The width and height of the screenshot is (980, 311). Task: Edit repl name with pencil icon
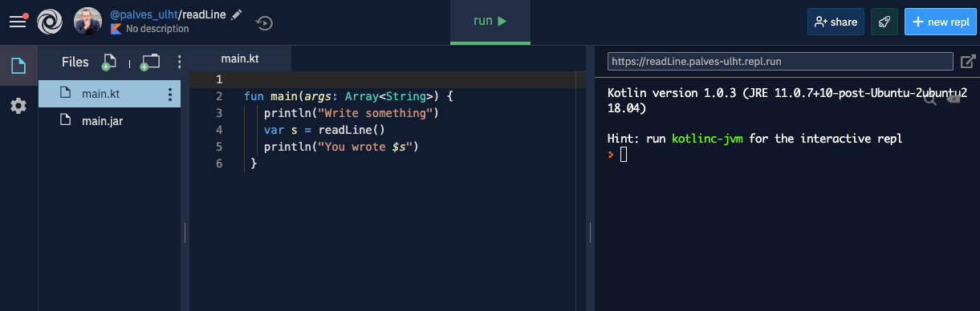235,15
